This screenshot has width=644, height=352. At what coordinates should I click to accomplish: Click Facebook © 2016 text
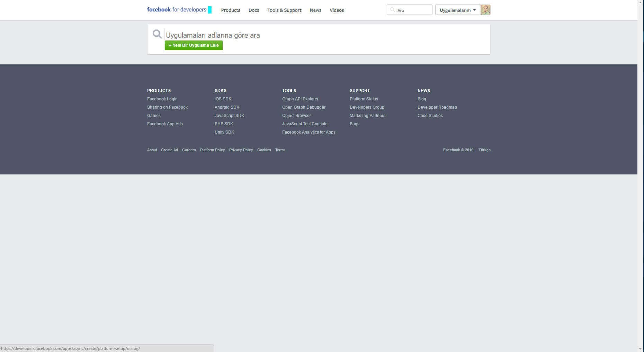click(x=458, y=150)
